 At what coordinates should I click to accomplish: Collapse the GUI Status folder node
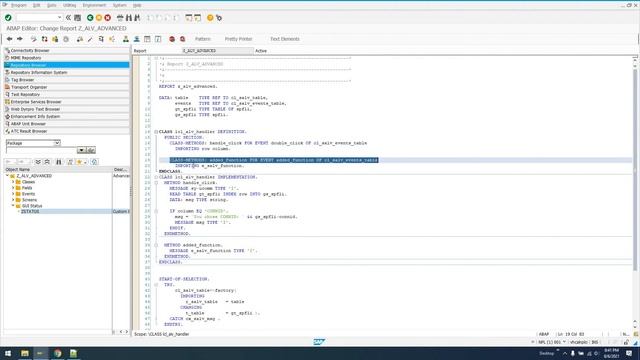(x=13, y=206)
